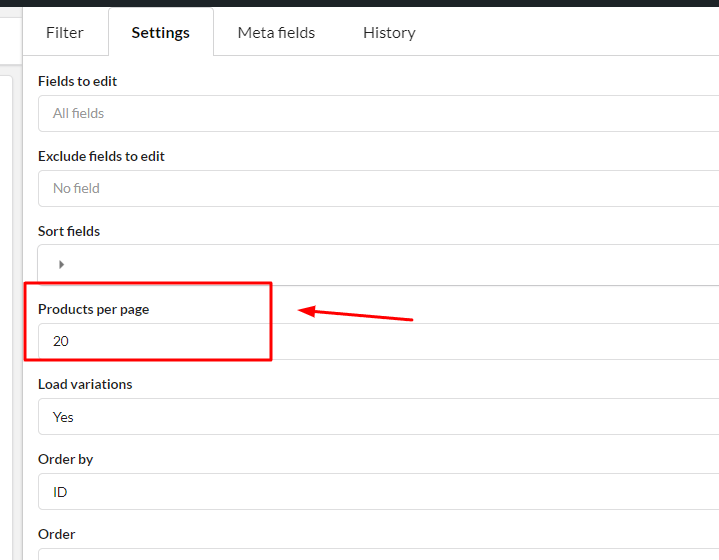Click the red arrow annotation

pyautogui.click(x=357, y=315)
